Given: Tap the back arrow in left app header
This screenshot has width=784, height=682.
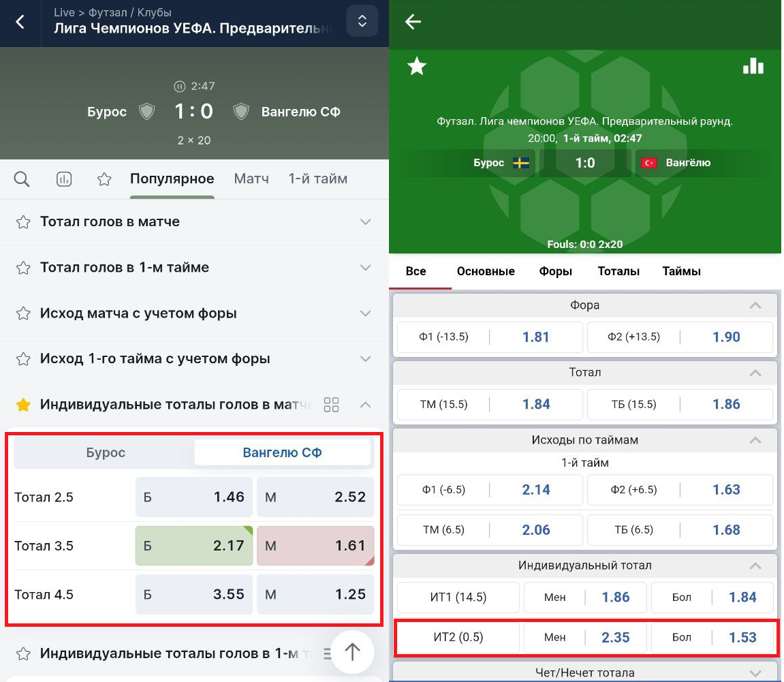Looking at the screenshot, I should (x=20, y=22).
